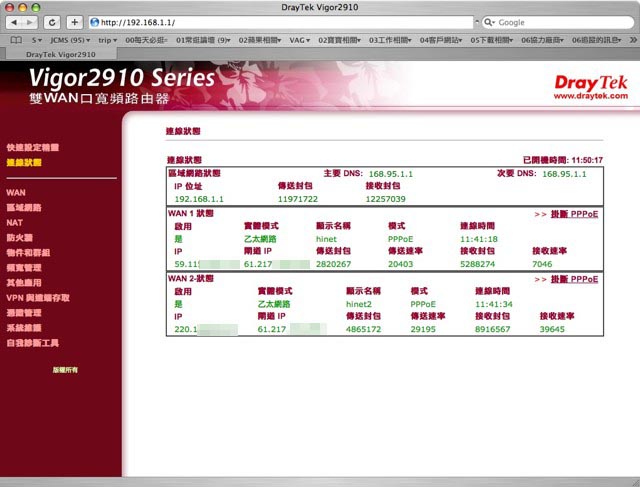Viewport: 640px width, 487px height.
Task: Expand the 03工作相關 bookmarks folder
Action: pyautogui.click(x=390, y=40)
